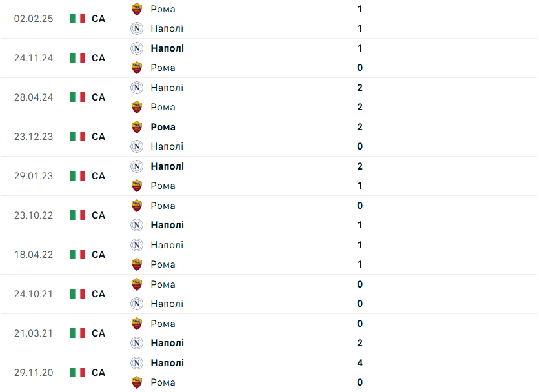Click Napoli crest in 29.01.23 match

pos(136,166)
